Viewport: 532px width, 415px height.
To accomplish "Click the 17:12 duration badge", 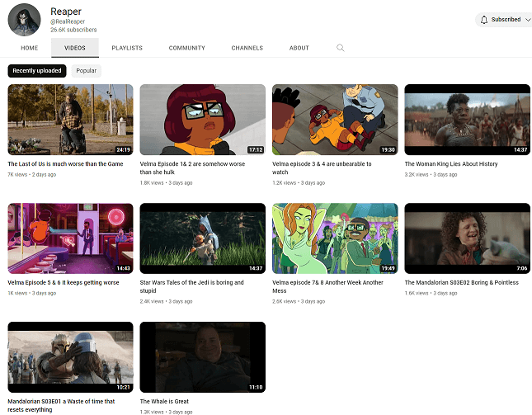I will click(x=256, y=149).
